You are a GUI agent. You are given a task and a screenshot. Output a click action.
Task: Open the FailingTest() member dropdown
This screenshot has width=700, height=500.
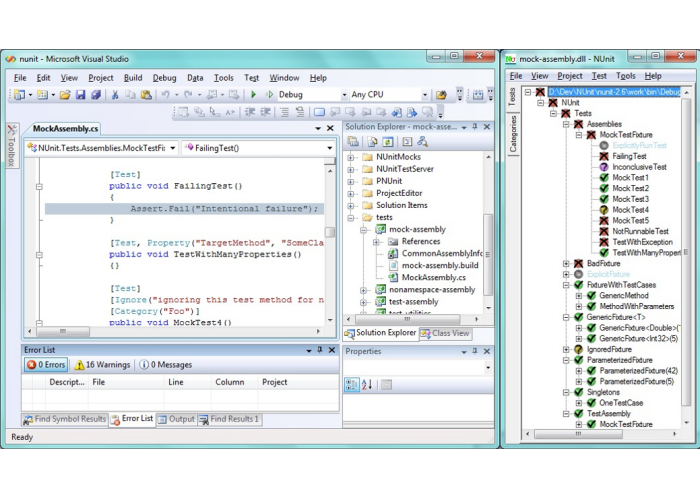pyautogui.click(x=329, y=148)
